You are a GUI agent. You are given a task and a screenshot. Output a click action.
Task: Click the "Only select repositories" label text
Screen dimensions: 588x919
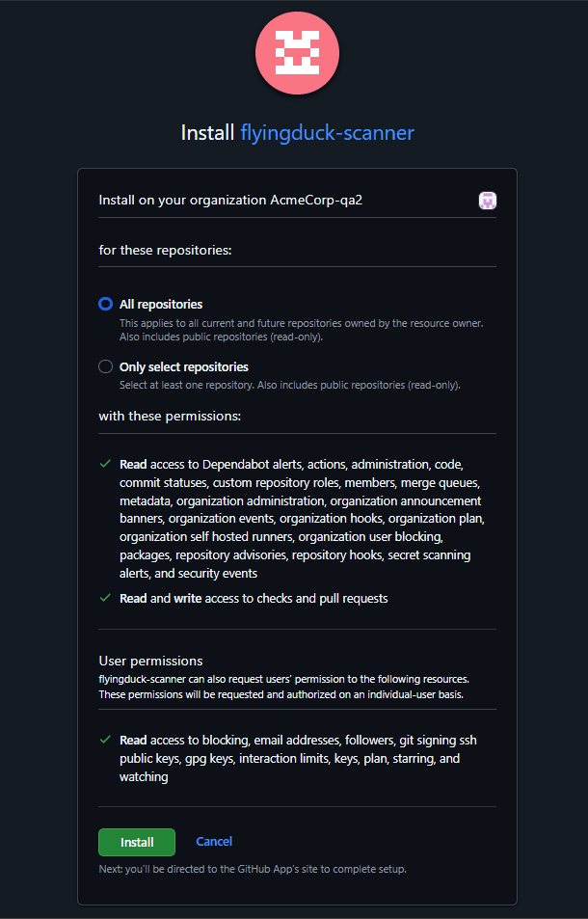point(184,366)
